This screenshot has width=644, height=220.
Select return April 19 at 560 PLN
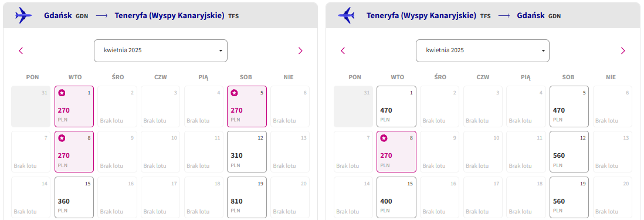click(x=570, y=197)
